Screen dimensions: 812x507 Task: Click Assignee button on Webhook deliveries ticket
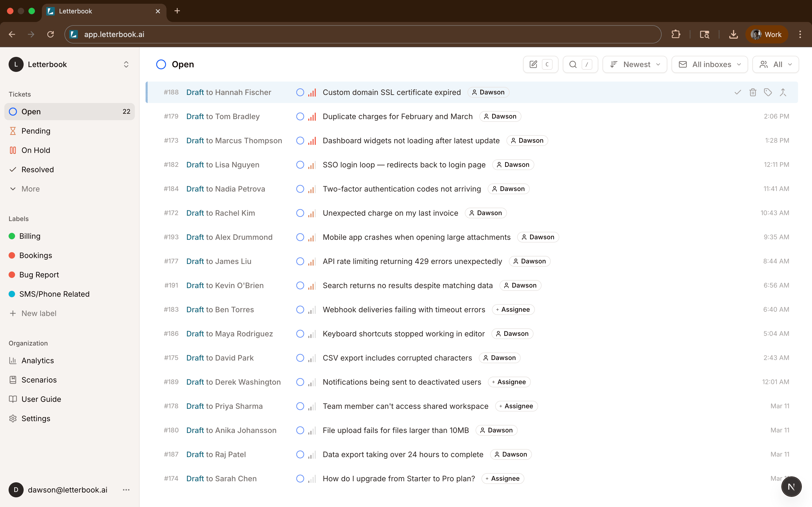513,310
